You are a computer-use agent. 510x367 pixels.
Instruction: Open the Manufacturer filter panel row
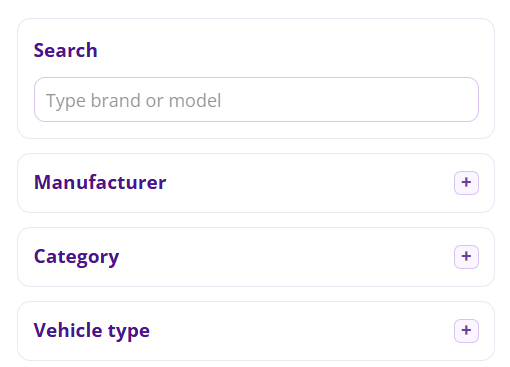pyautogui.click(x=256, y=183)
